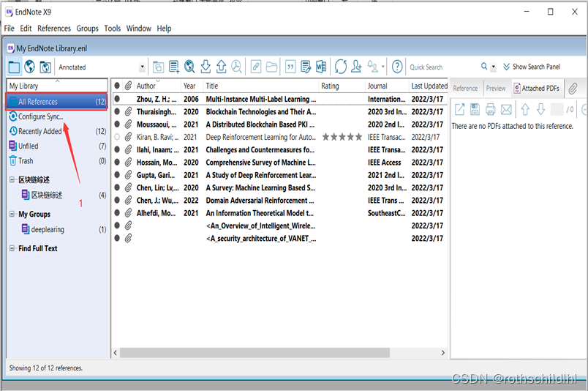Click the print icon in the PDF panel
This screenshot has width=588, height=391.
tap(491, 110)
